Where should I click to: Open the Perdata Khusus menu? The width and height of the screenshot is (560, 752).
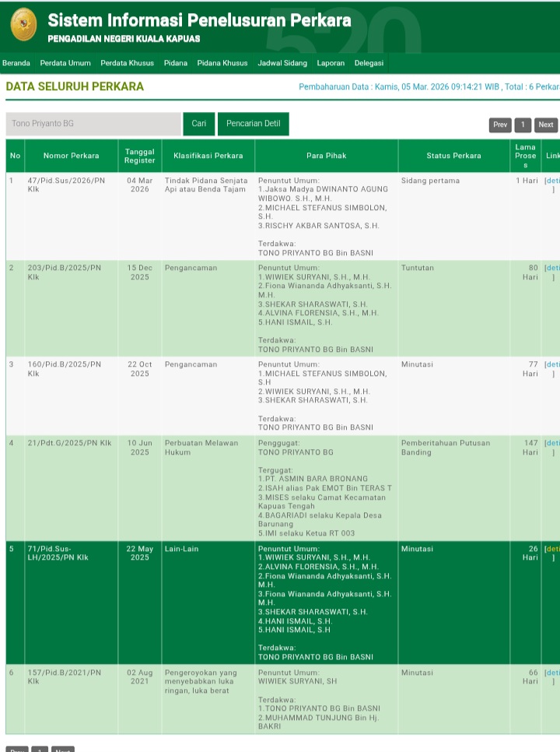pyautogui.click(x=127, y=63)
